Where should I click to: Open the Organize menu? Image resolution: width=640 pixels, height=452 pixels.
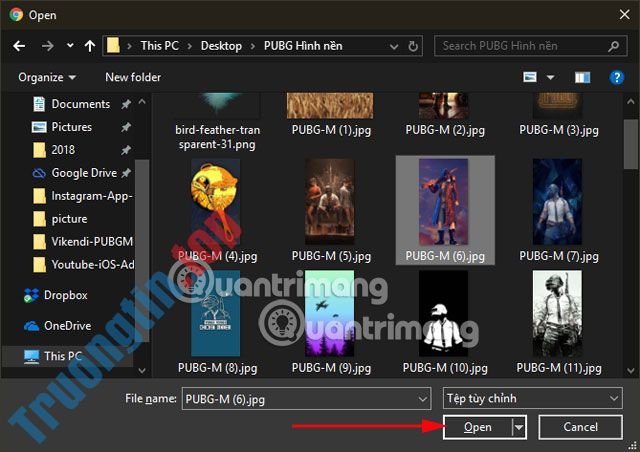(47, 77)
